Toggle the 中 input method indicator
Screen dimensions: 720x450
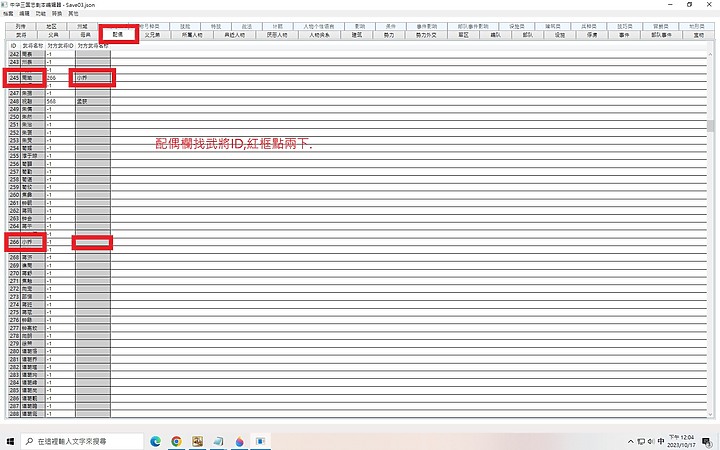pos(661,441)
